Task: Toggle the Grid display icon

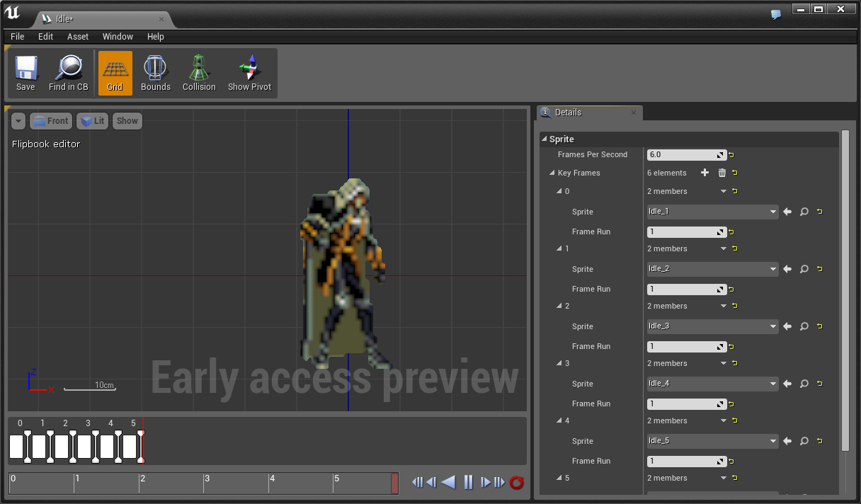Action: click(x=115, y=72)
